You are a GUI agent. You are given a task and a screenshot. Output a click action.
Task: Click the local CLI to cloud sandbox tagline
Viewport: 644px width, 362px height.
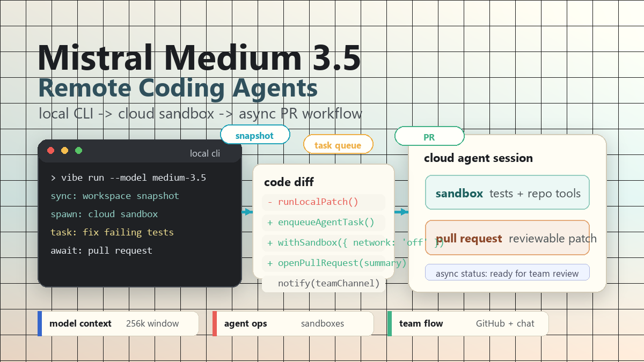click(x=200, y=114)
